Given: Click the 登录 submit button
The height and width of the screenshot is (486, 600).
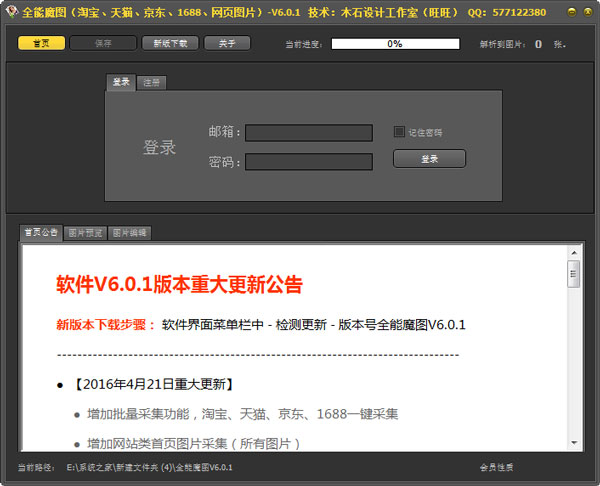Looking at the screenshot, I should tap(429, 159).
